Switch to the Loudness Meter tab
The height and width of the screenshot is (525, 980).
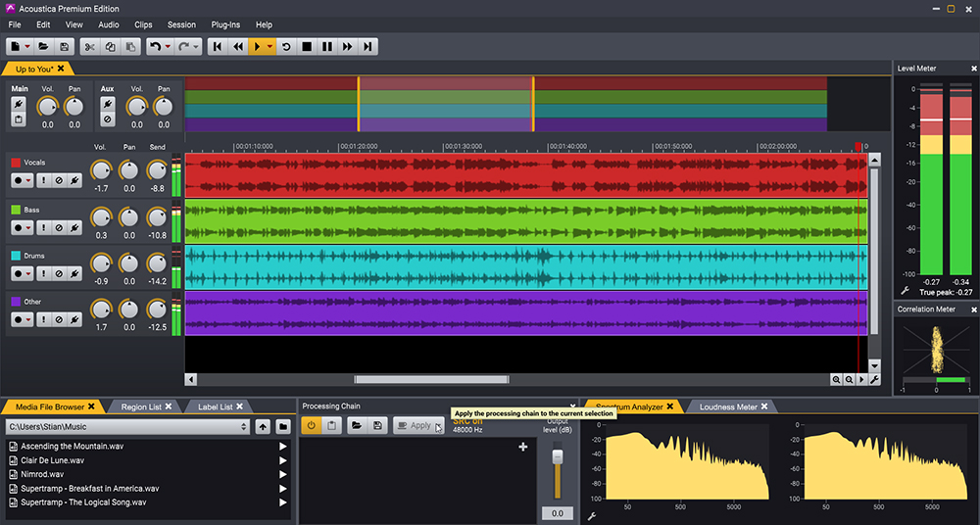click(726, 406)
